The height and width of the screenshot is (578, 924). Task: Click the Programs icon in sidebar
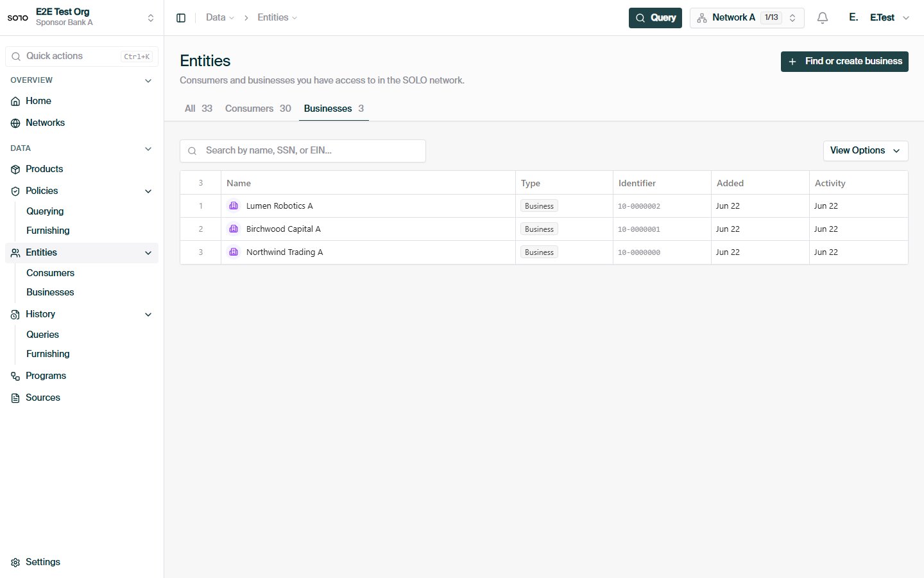(15, 376)
